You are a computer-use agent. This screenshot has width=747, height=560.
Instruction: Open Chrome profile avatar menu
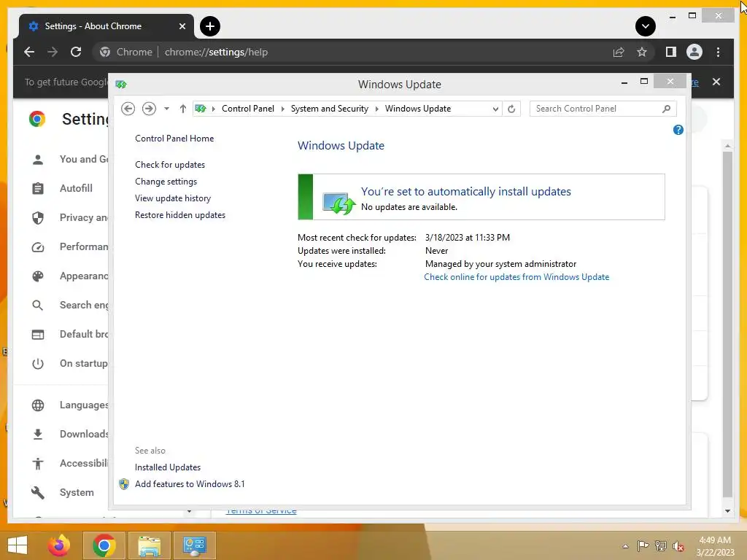click(694, 52)
